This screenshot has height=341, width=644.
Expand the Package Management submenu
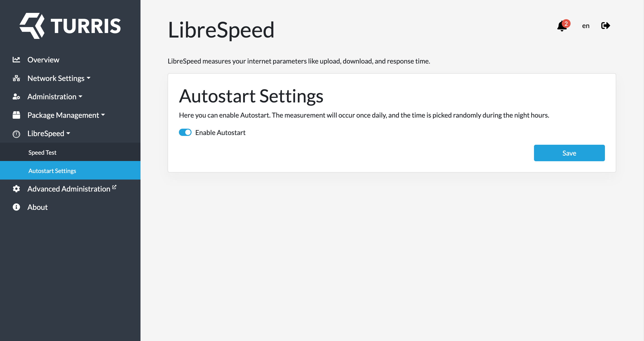66,115
